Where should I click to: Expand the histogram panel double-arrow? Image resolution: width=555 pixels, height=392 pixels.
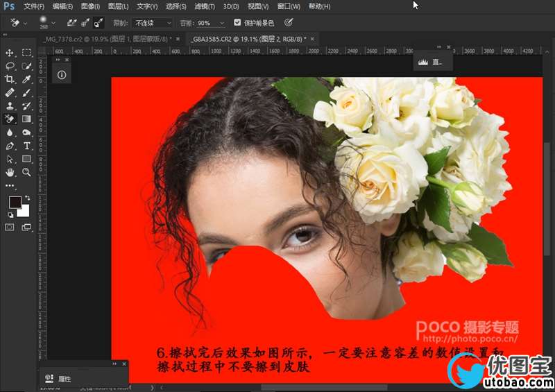click(439, 46)
